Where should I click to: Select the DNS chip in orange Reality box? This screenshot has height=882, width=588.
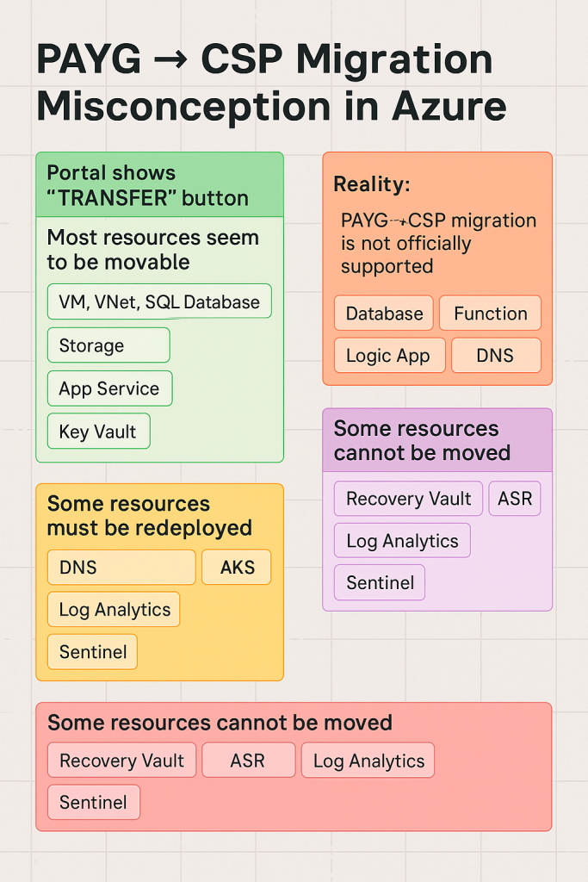(x=496, y=356)
